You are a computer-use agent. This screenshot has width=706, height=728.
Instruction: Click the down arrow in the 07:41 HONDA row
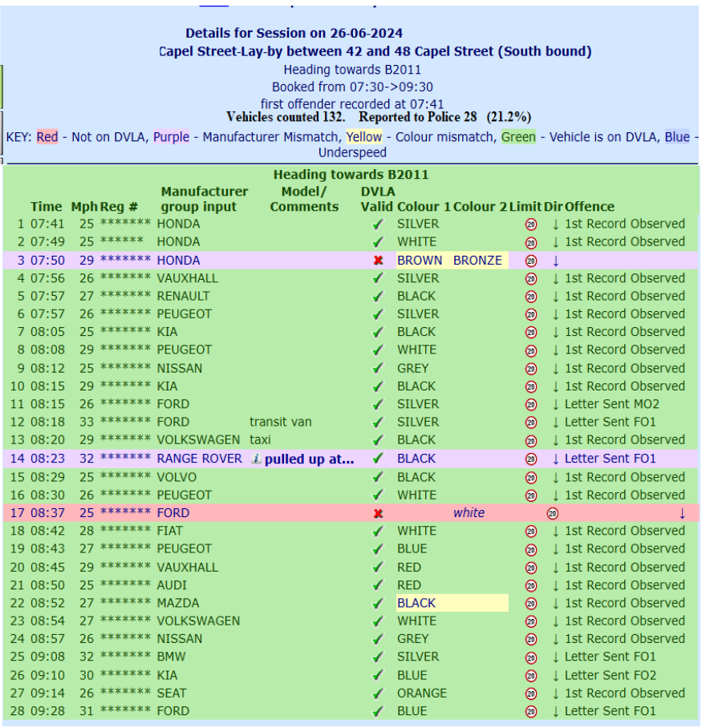(555, 224)
